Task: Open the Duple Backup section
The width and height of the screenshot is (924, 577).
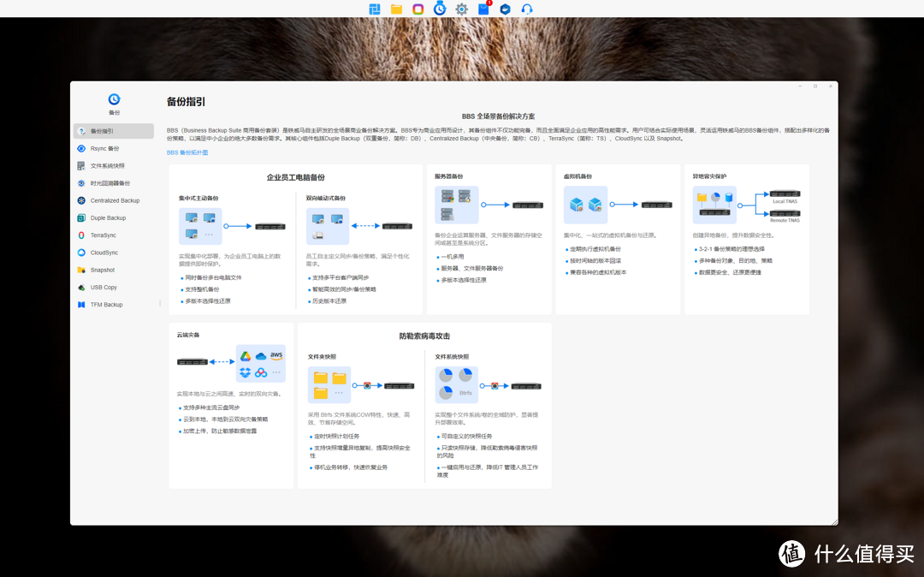Action: click(108, 218)
